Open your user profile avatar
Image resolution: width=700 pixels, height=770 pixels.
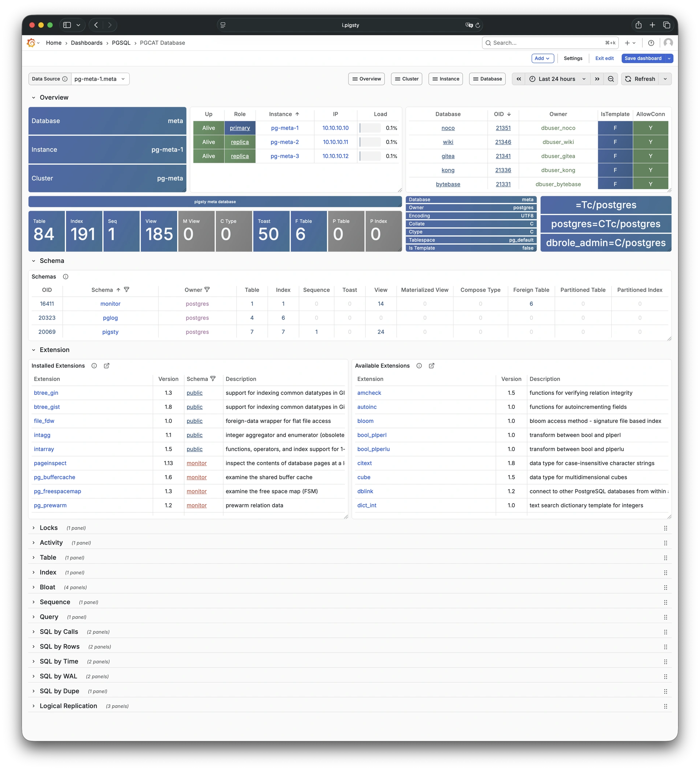(668, 43)
